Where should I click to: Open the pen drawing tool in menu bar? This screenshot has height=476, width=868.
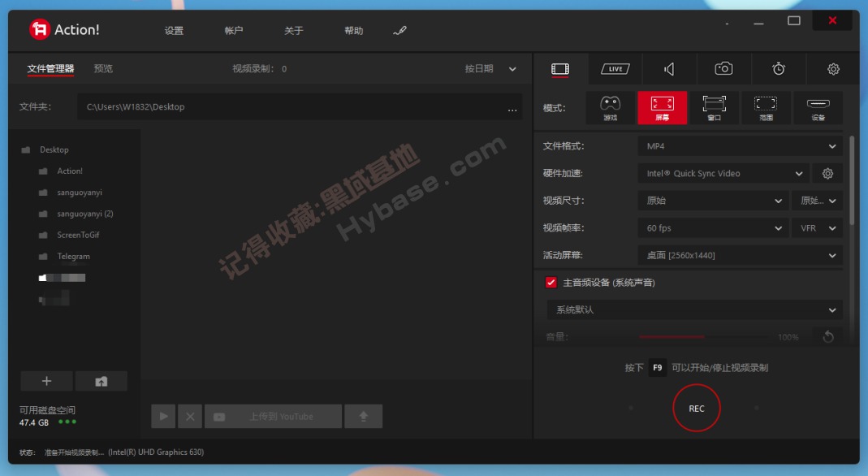399,30
